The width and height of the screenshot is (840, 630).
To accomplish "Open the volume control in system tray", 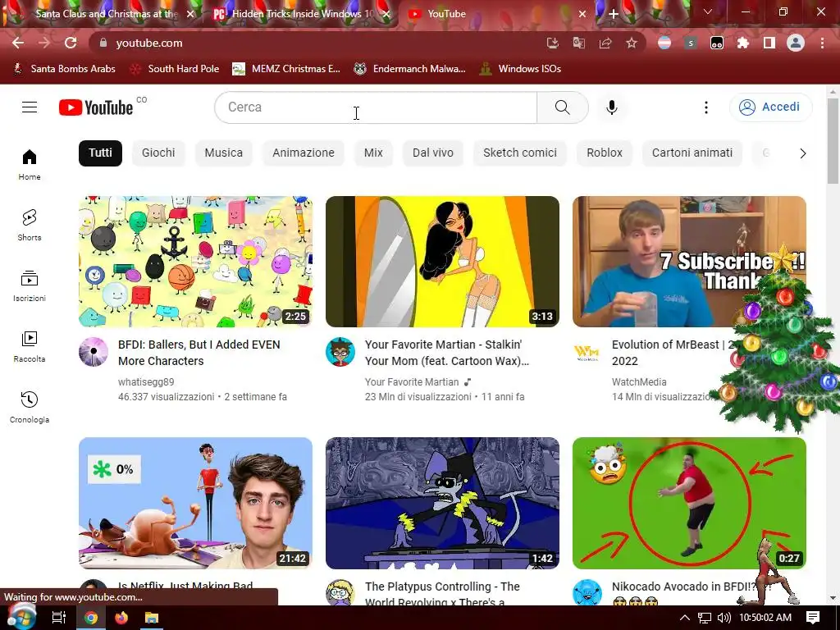I will pos(724,618).
